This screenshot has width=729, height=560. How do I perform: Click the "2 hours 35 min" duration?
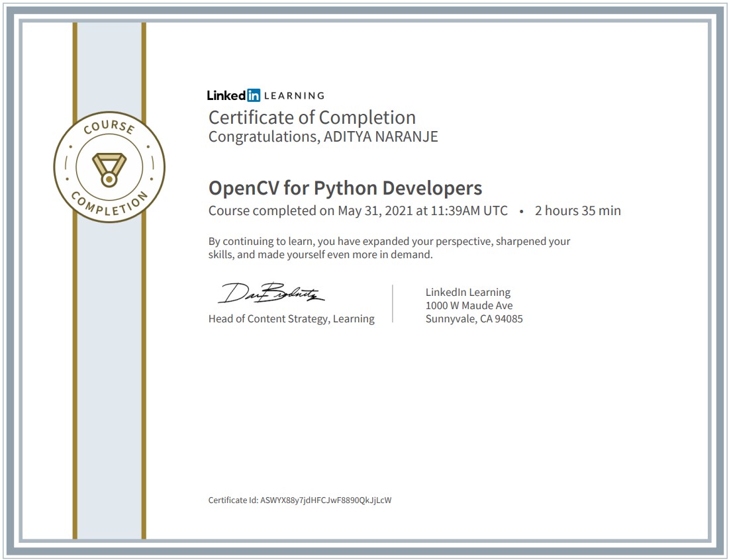[x=577, y=211]
